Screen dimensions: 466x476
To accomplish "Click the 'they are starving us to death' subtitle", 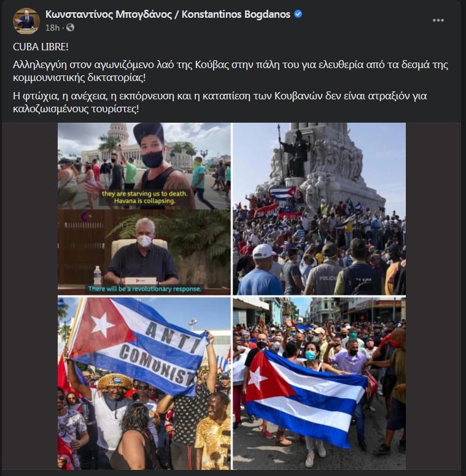I will (145, 197).
